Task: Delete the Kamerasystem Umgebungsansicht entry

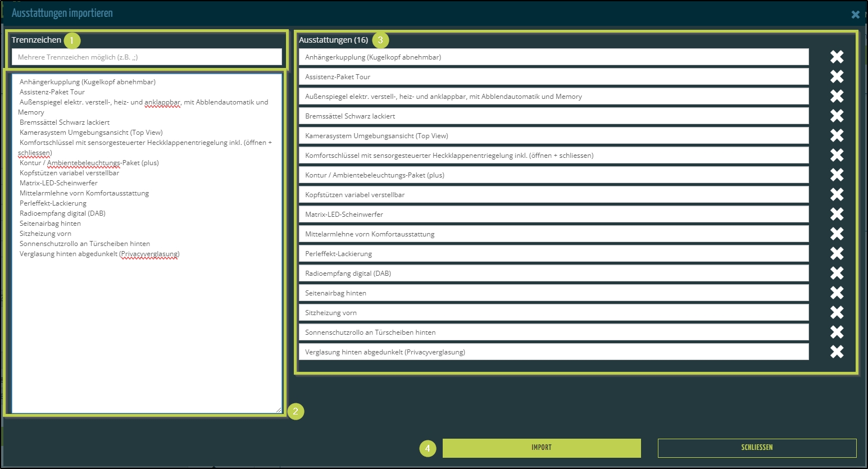Action: [x=837, y=135]
